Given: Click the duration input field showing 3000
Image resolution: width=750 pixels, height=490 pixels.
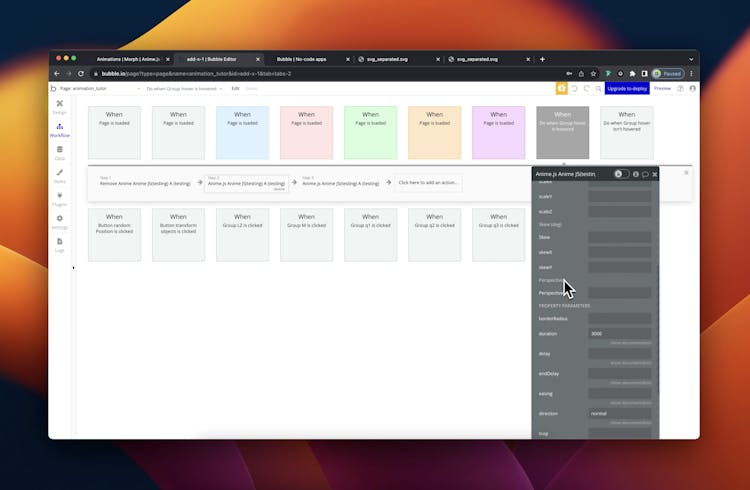Looking at the screenshot, I should click(x=619, y=333).
